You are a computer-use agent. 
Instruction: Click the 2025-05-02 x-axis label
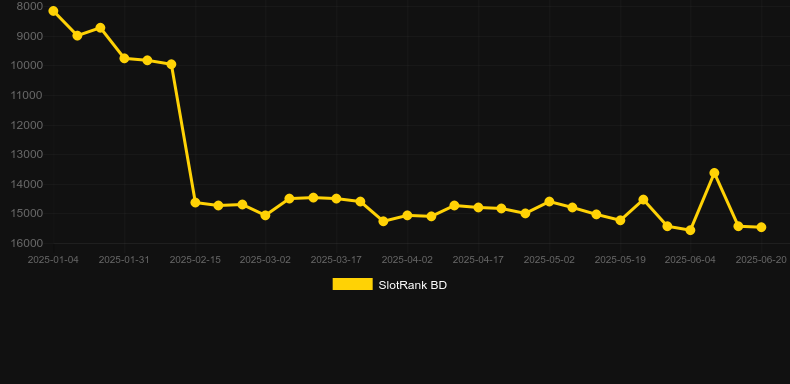549,260
